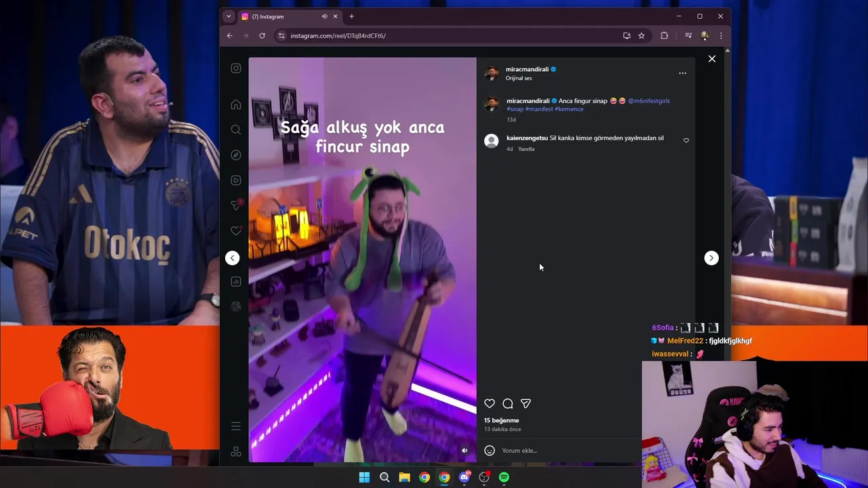View site information icon in the address bar
Viewport: 868px width, 488px height.
(x=281, y=35)
